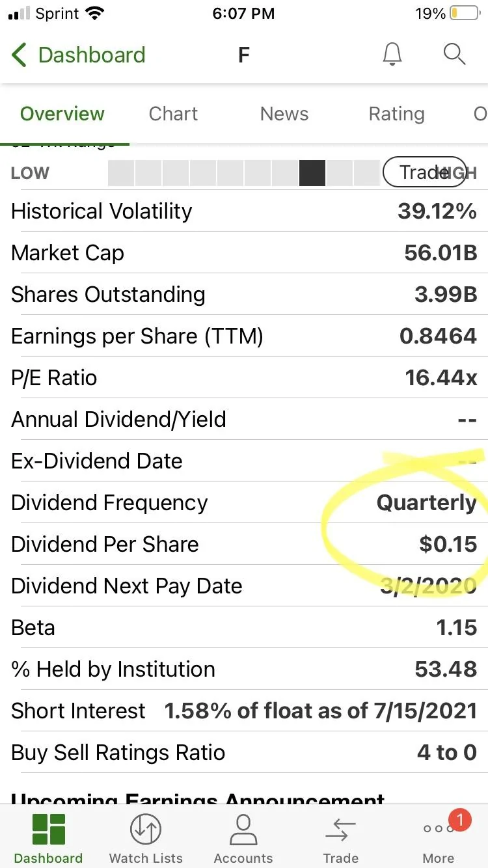This screenshot has width=488, height=868.
Task: Tap the Short Interest row
Action: (x=244, y=711)
